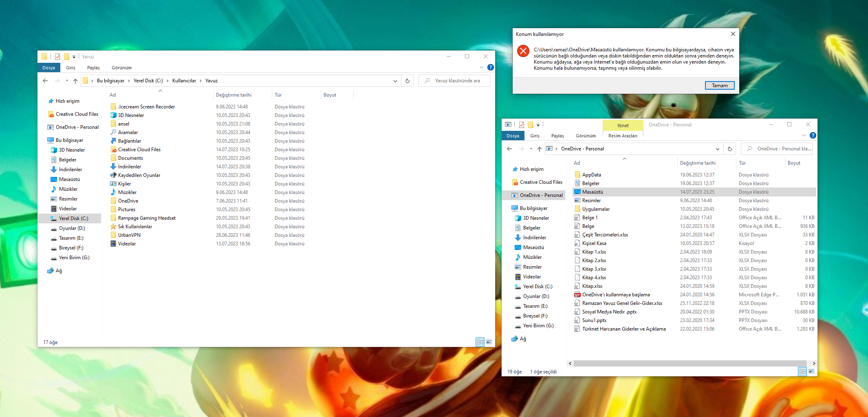Click the Yavuz klasöründe ara search box
Screen dimensions: 868x417
454,81
